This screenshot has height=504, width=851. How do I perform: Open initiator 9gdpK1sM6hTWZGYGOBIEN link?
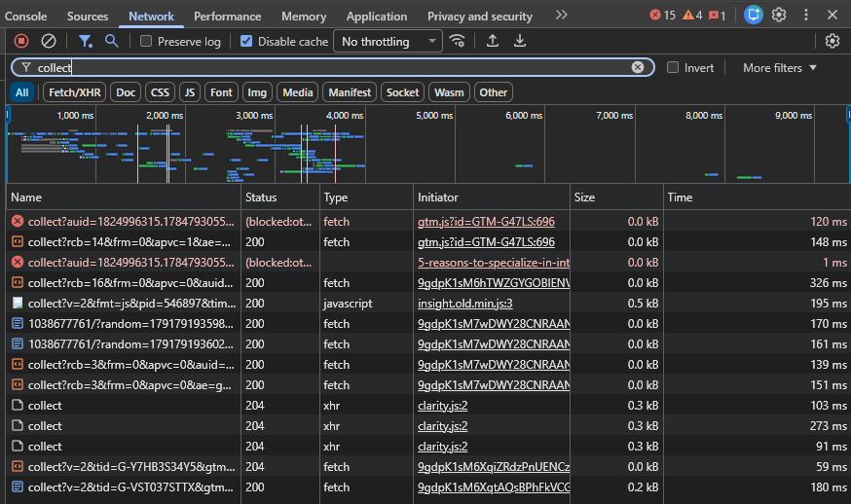(494, 283)
